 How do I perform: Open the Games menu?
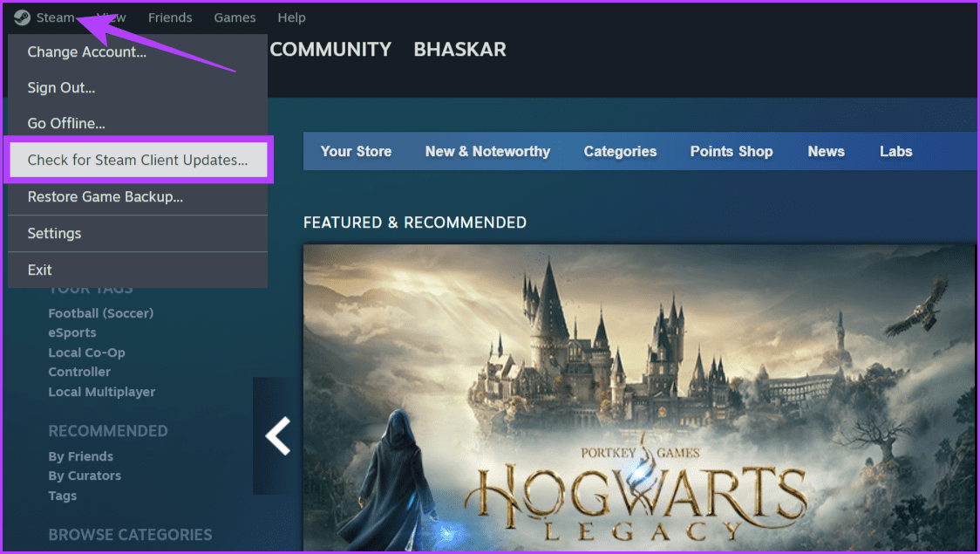(235, 17)
